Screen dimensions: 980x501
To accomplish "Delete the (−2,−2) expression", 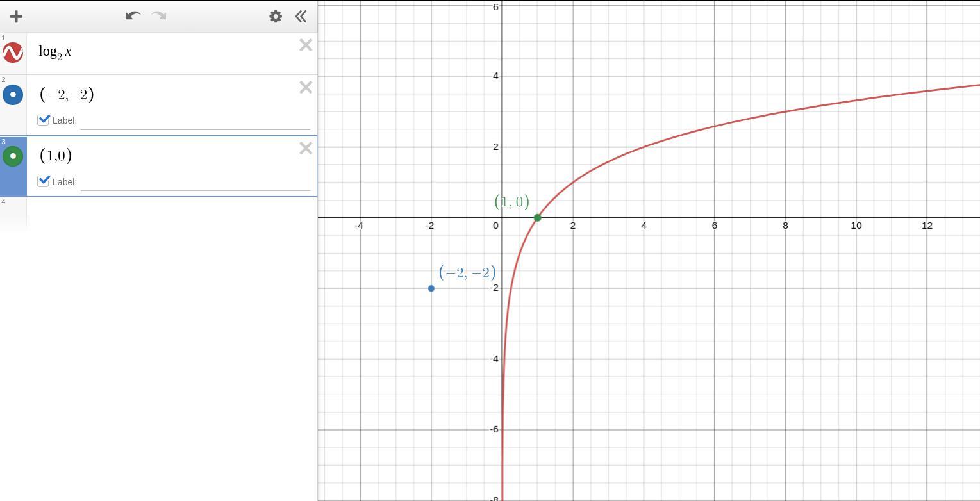I will tap(306, 87).
